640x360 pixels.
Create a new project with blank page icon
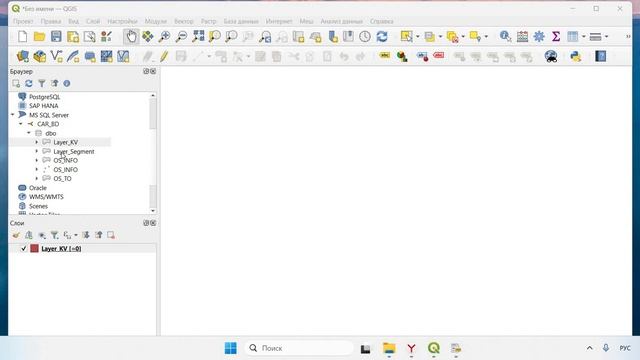pos(22,37)
